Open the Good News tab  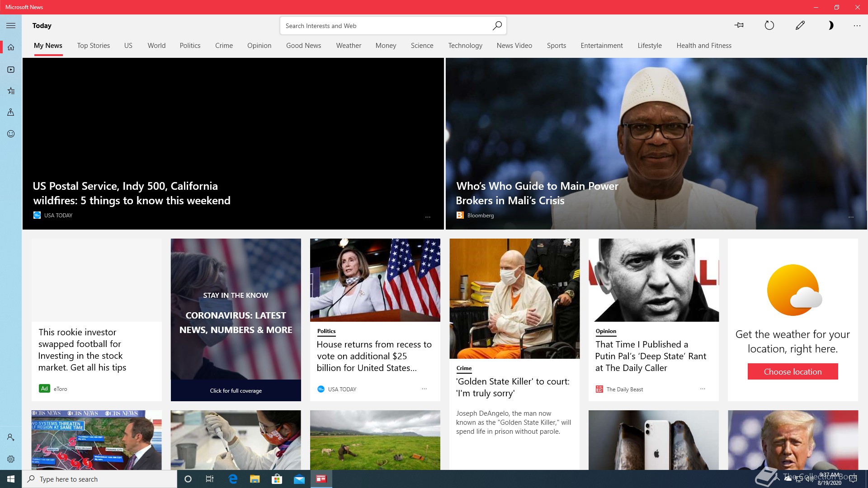click(x=303, y=46)
